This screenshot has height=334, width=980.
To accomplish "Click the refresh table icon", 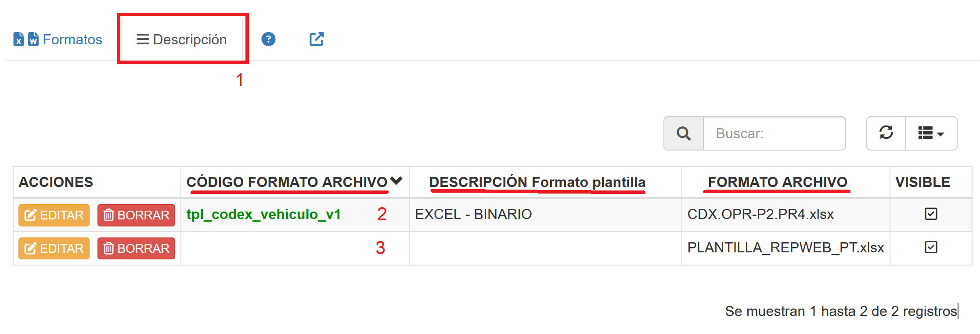I will (x=886, y=133).
